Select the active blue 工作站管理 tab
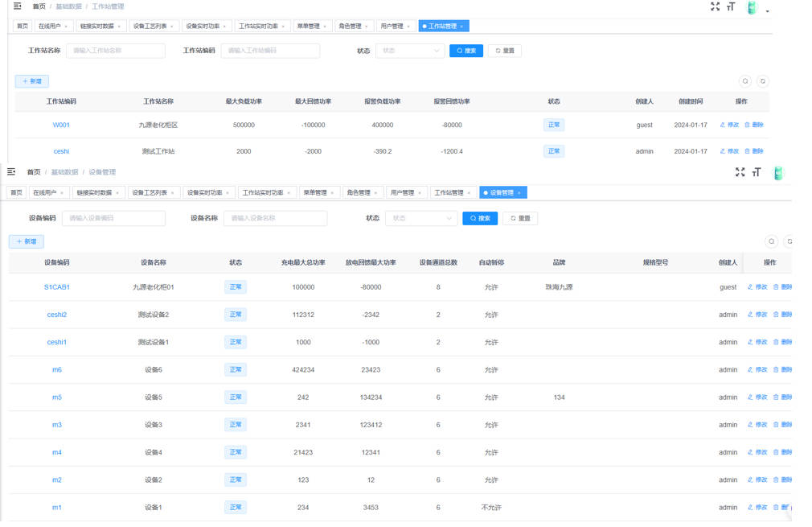This screenshot has height=527, width=812. (441, 27)
